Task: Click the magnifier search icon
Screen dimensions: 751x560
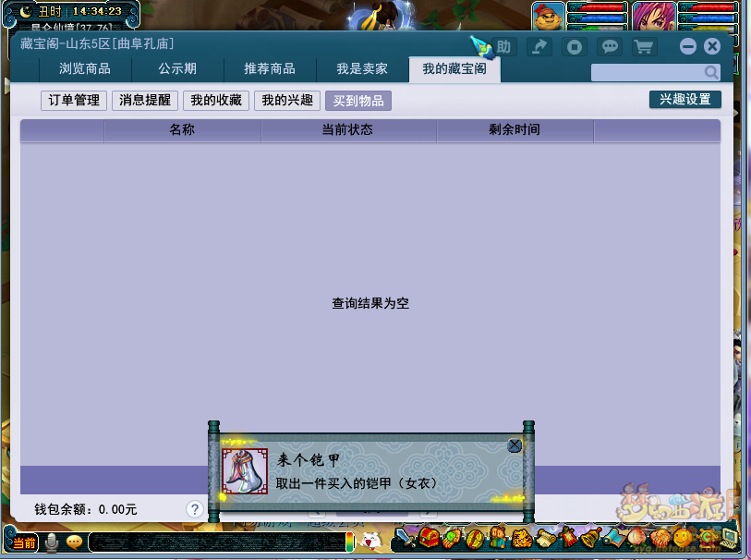Action: [x=711, y=72]
